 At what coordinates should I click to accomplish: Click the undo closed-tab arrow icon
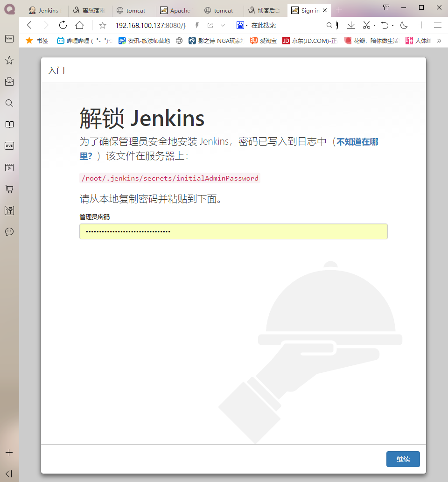(x=385, y=25)
